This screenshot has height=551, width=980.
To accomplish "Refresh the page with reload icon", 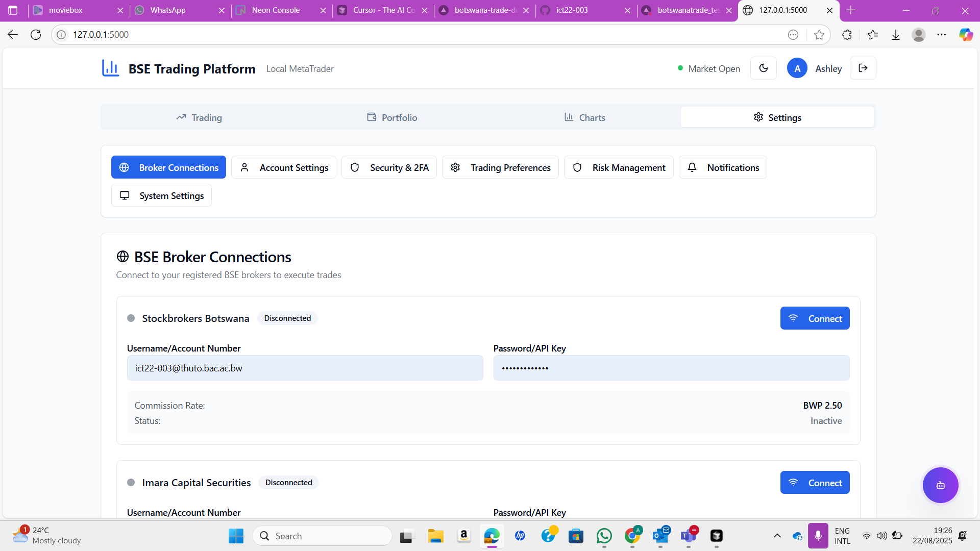I will tap(36, 35).
